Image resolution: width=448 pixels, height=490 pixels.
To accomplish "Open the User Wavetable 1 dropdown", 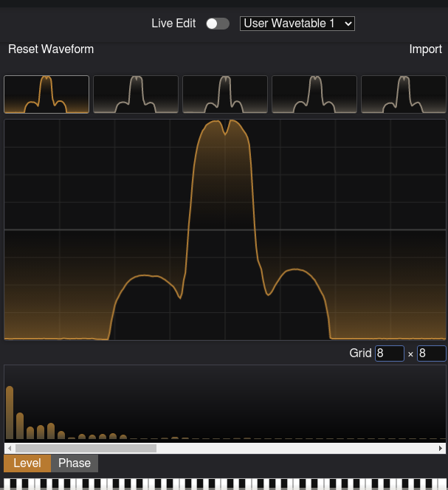I will point(297,24).
